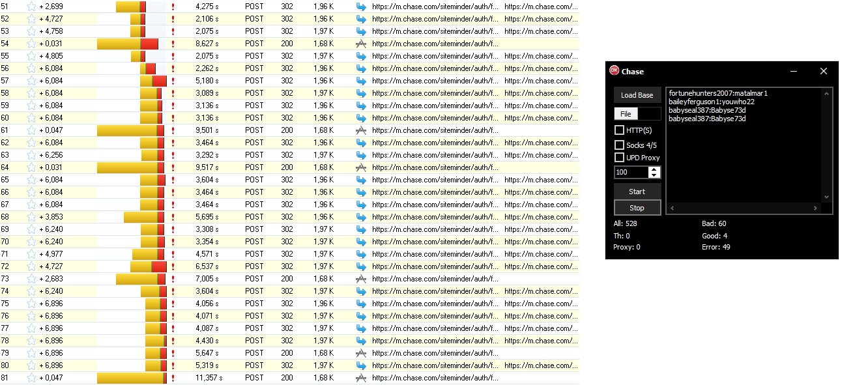Click the grey result icon in row 61
The height and width of the screenshot is (385, 868).
[x=361, y=130]
